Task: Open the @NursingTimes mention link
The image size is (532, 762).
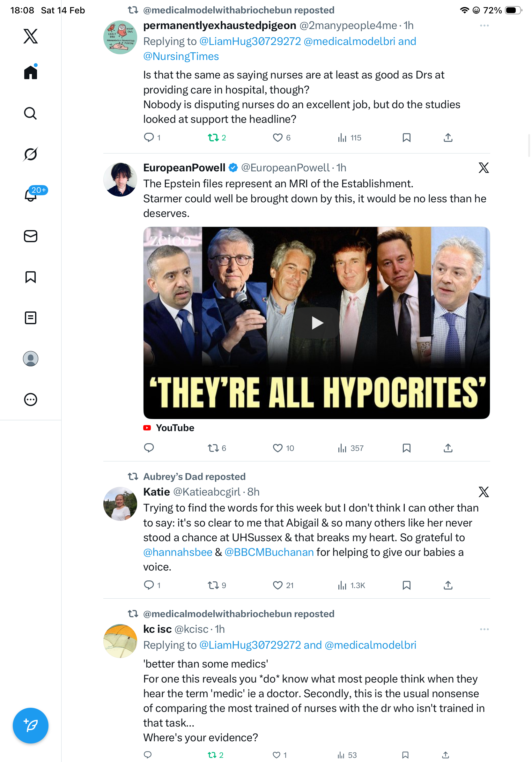Action: pyautogui.click(x=181, y=56)
